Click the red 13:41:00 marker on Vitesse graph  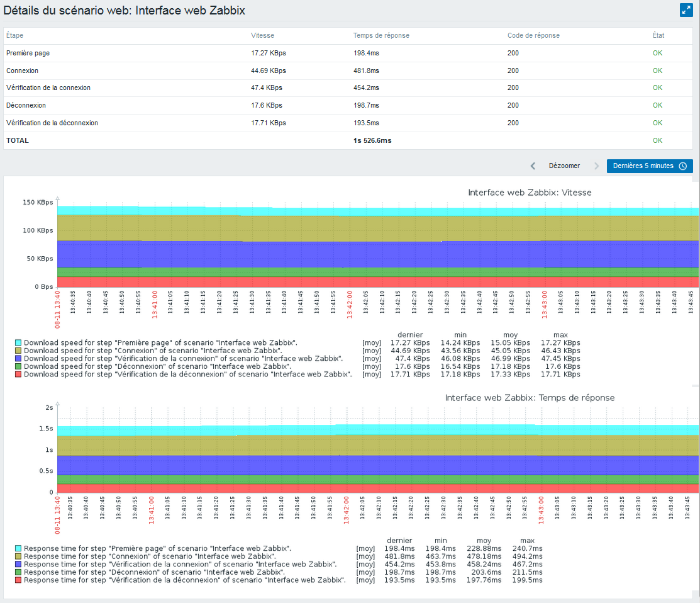tap(155, 304)
